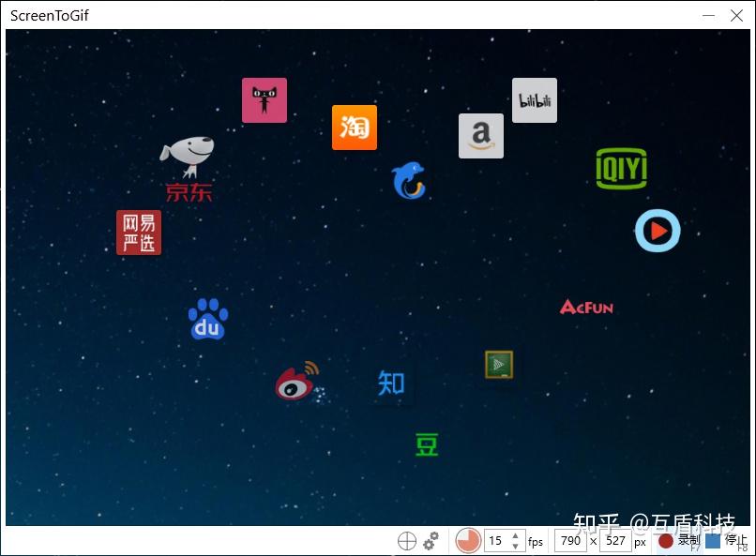Click the green chalkboard video icon
Screen dimensions: 756x556
pos(499,365)
